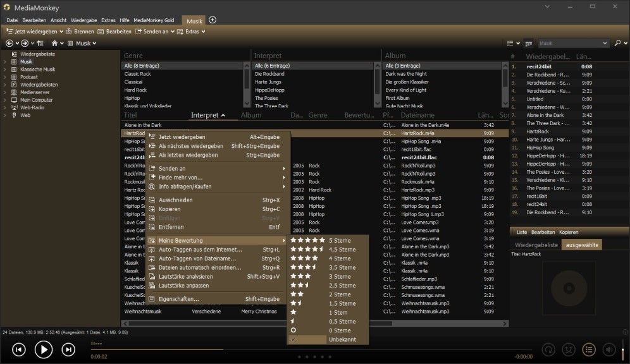630x364 pixels.
Task: Click the magnifier search icon
Action: click(617, 43)
